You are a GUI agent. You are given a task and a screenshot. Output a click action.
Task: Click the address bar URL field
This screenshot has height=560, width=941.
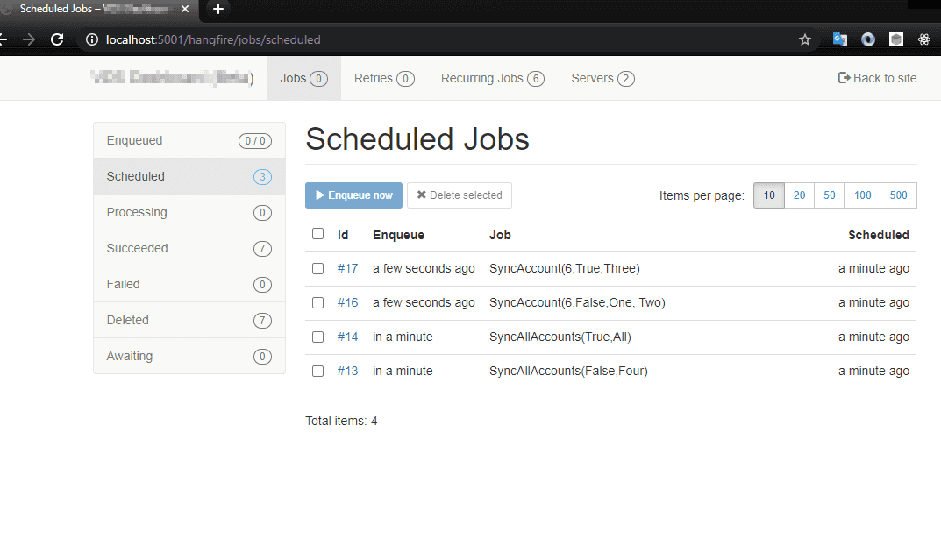point(438,39)
